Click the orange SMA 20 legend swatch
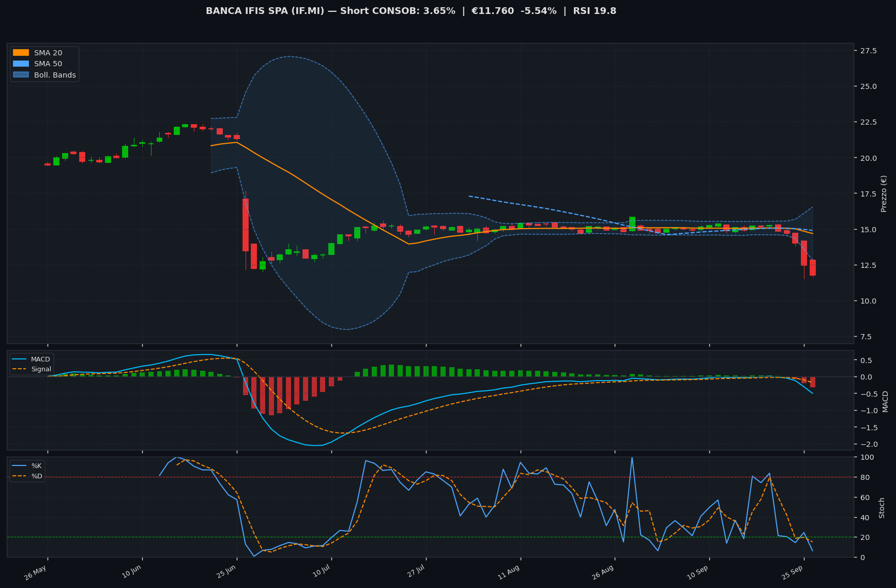The height and width of the screenshot is (588, 896). [21, 53]
